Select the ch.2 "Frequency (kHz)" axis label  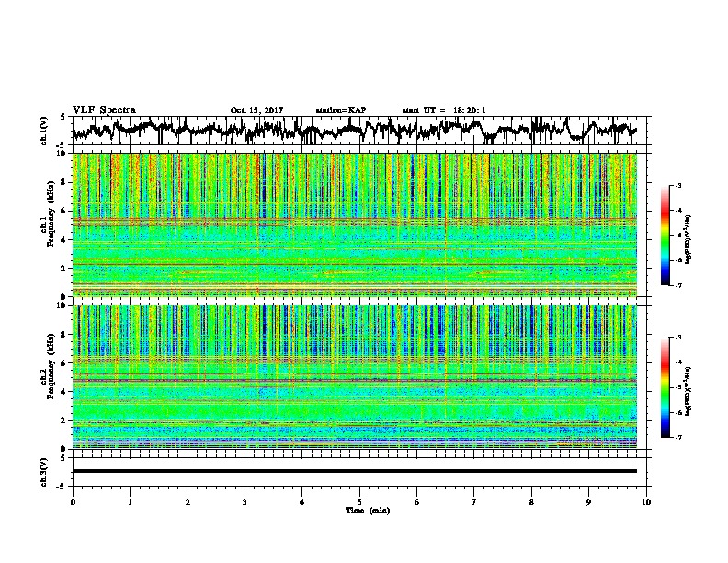[52, 366]
